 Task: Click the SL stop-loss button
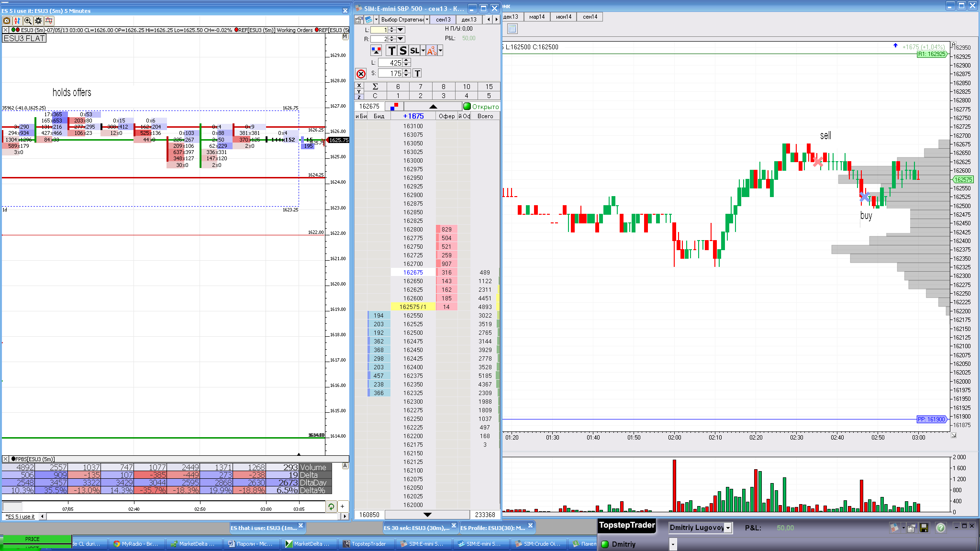[414, 51]
